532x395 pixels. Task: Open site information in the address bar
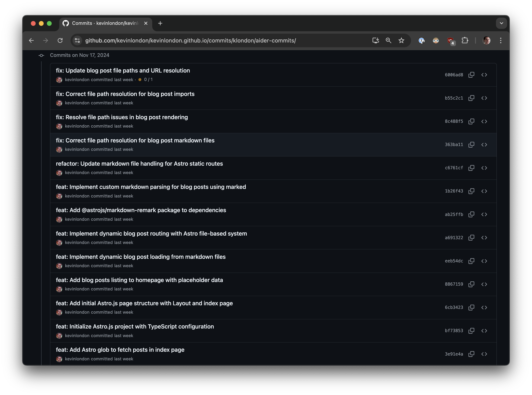point(77,40)
